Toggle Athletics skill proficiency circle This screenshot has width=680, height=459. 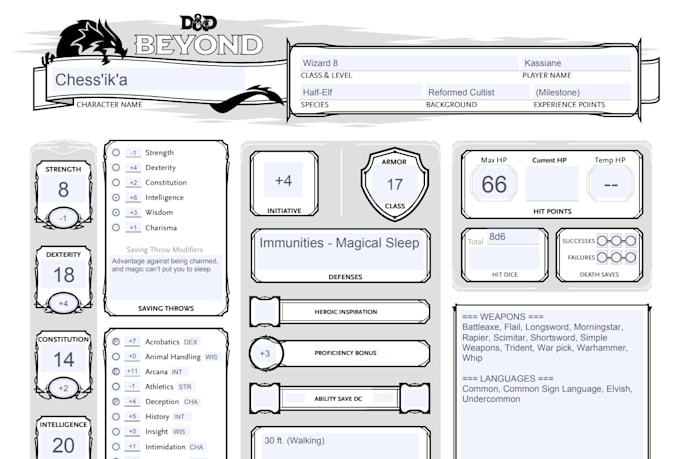pyautogui.click(x=116, y=387)
